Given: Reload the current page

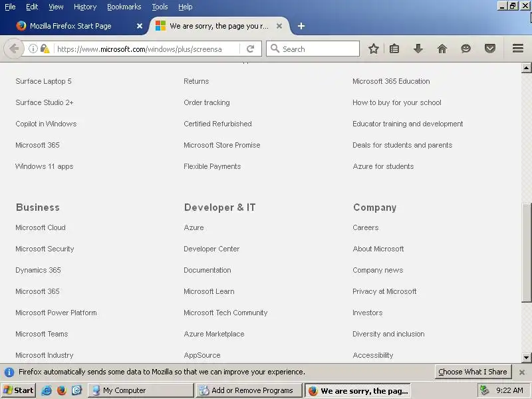Looking at the screenshot, I should 251,49.
